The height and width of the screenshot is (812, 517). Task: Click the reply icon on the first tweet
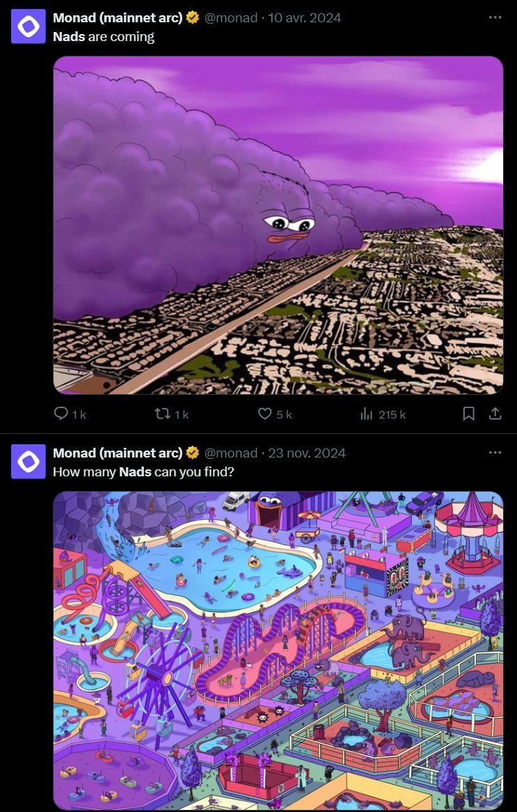click(61, 413)
